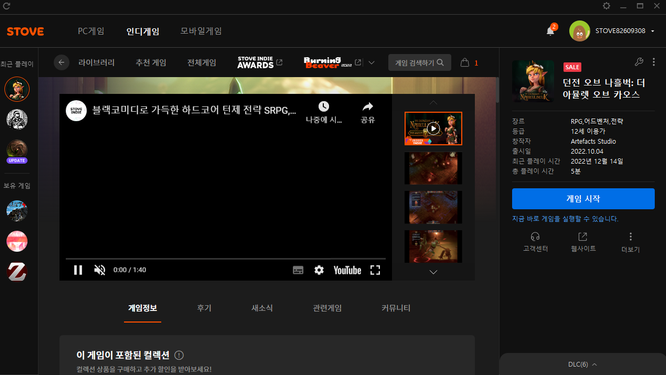Viewport: 666px width, 375px height.
Task: Open the 추천 게임 menu
Action: [x=151, y=62]
